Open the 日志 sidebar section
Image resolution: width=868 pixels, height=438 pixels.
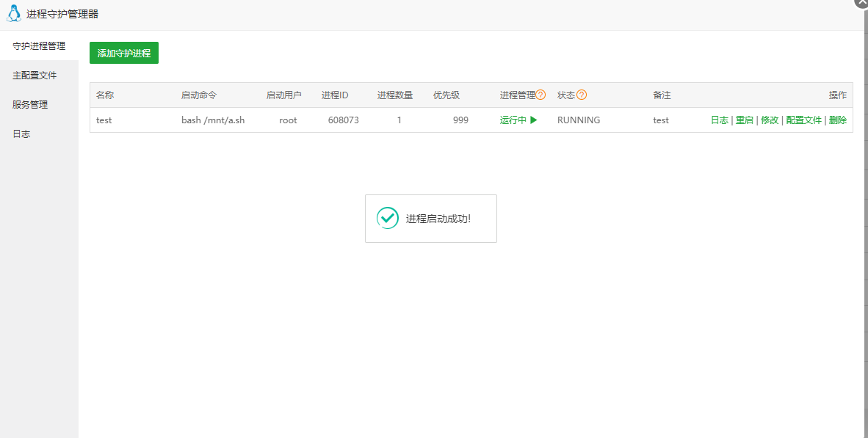(x=21, y=134)
